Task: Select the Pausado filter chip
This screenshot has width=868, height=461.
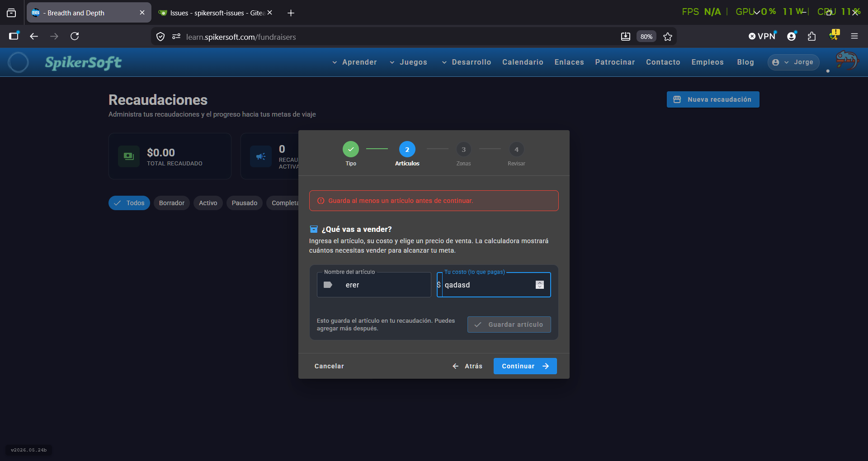Action: tap(245, 203)
